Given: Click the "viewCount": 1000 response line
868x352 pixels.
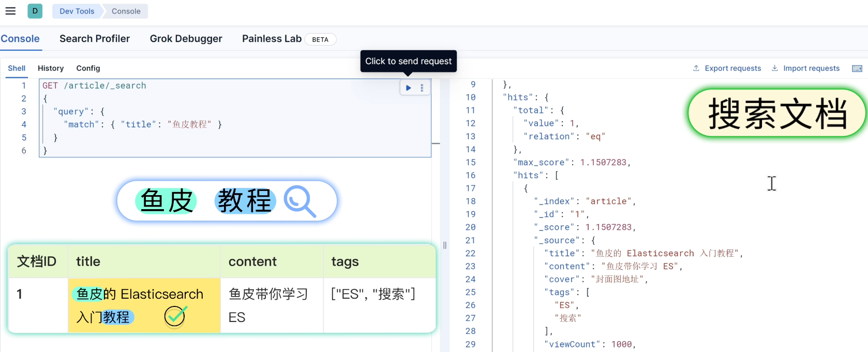Looking at the screenshot, I should (x=590, y=344).
